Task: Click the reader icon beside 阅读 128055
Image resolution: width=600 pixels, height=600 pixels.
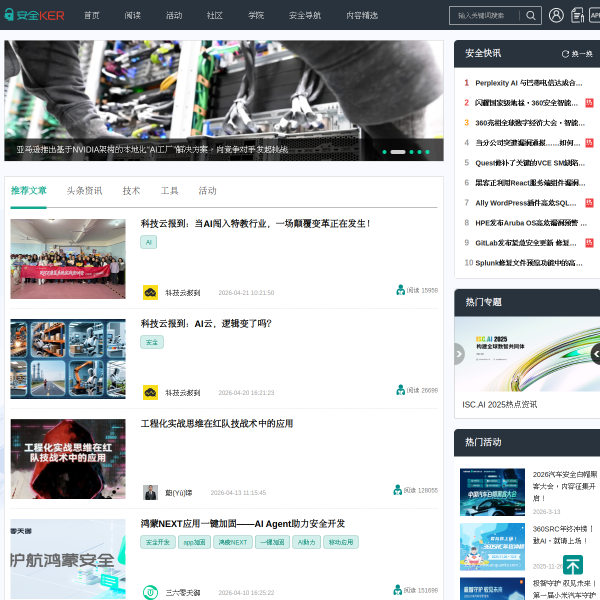Action: 398,490
